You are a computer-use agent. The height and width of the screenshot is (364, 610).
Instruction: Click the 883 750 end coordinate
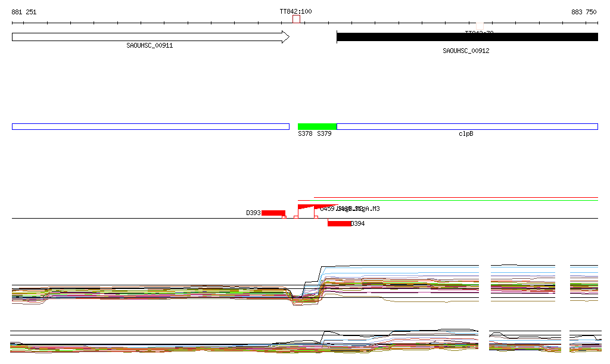(583, 12)
